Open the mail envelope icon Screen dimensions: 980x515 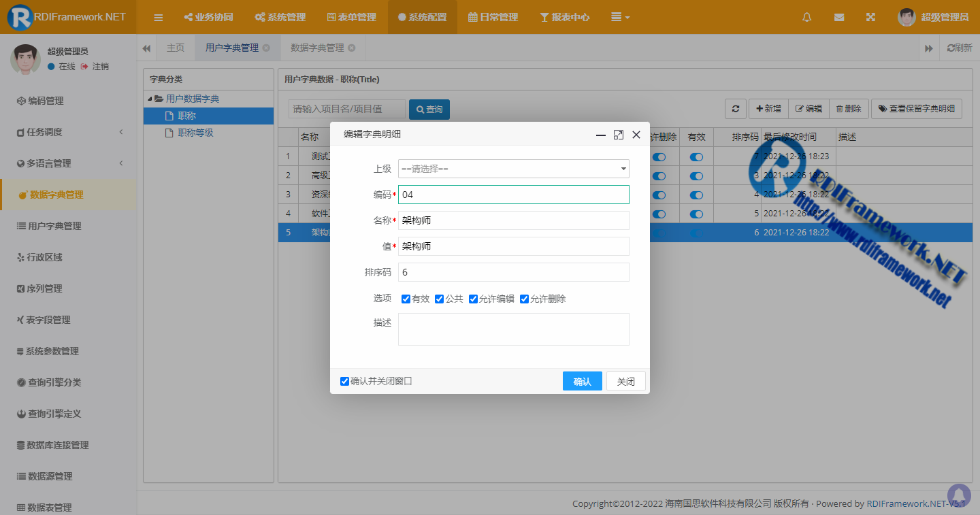(x=839, y=17)
